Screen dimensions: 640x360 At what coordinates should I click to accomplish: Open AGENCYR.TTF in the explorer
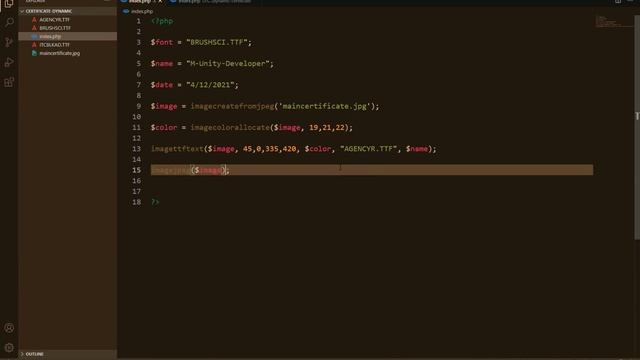click(54, 20)
